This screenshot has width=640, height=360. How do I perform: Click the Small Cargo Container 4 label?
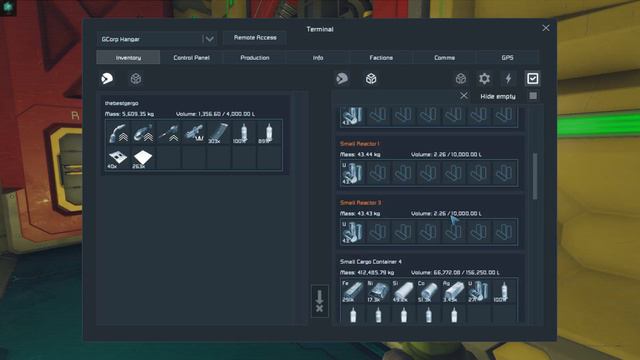click(371, 261)
